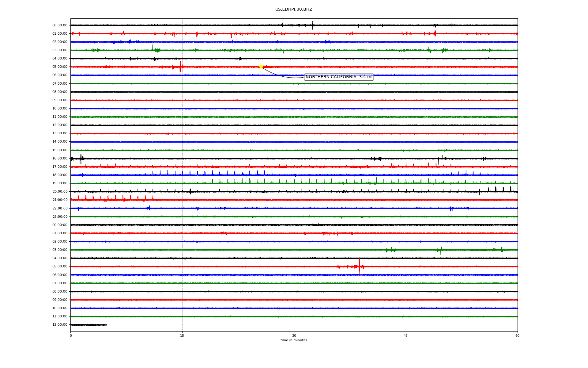Click the 23:00:00 row time label

60,217
